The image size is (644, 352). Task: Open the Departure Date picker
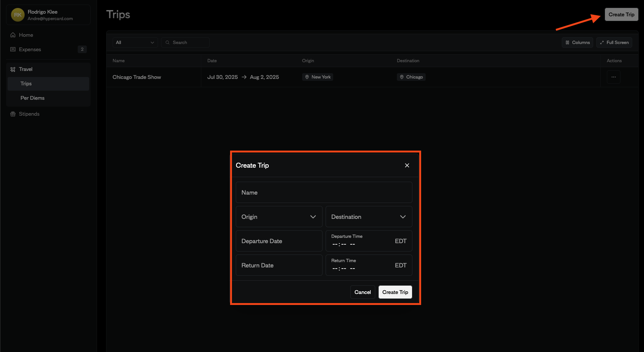279,241
